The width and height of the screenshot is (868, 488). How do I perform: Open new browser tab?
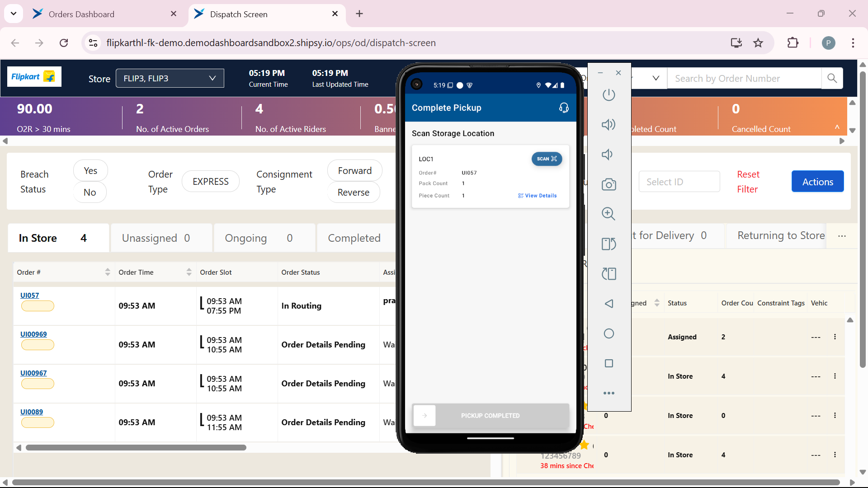359,14
